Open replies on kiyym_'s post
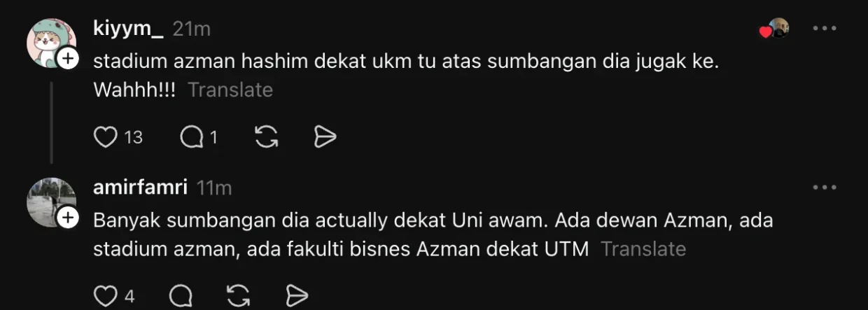The width and height of the screenshot is (868, 310). click(190, 138)
